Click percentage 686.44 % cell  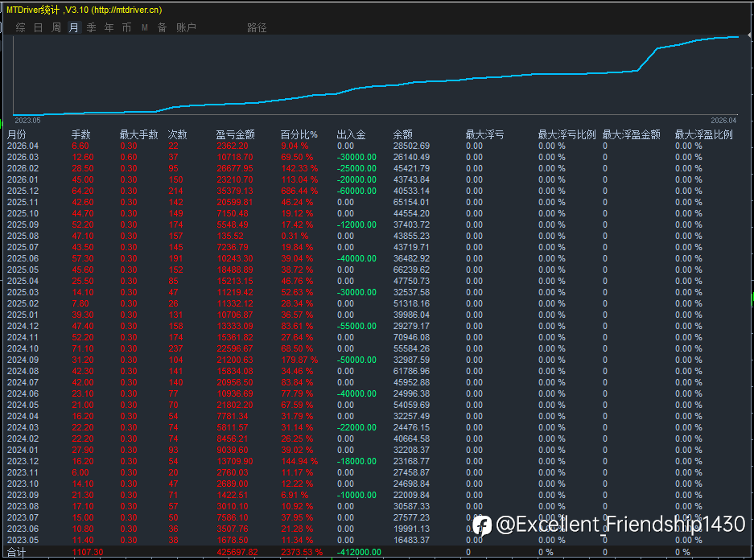[x=299, y=191]
